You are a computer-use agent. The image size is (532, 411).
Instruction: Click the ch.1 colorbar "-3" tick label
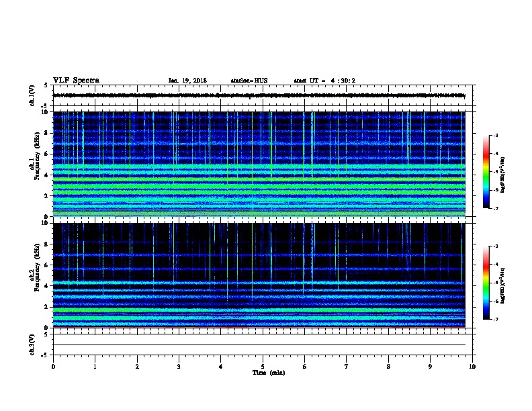(496, 136)
